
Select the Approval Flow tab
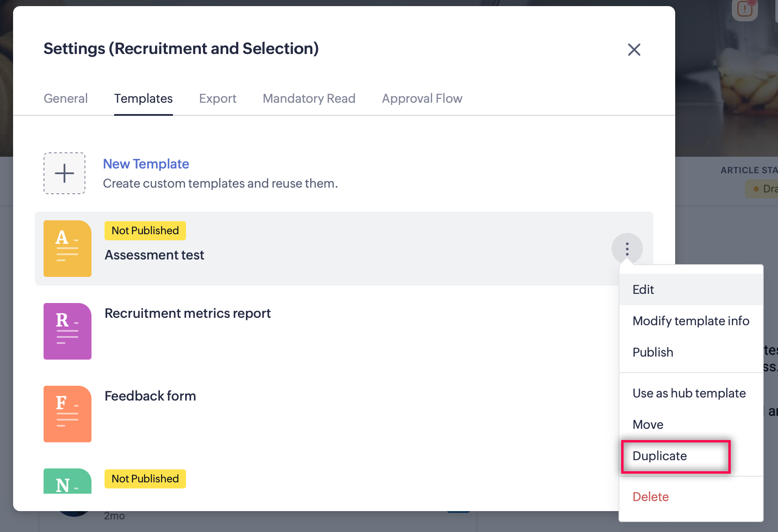[422, 99]
